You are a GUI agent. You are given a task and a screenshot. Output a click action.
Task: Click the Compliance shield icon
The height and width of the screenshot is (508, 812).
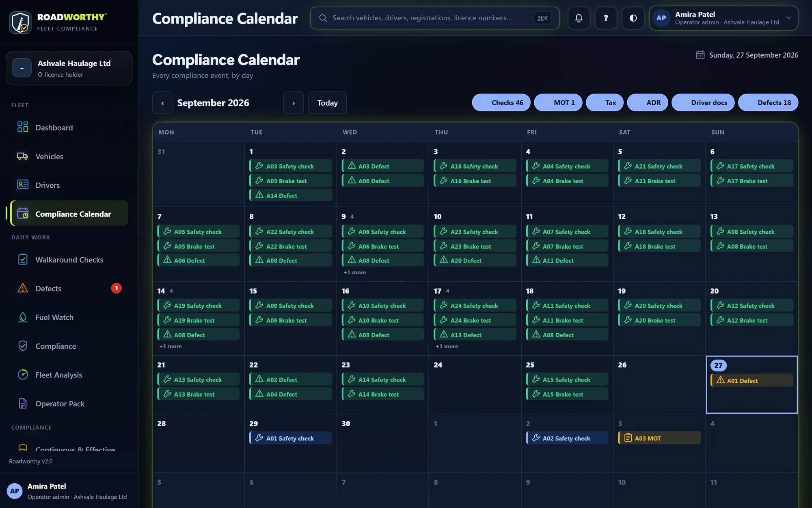tap(23, 346)
